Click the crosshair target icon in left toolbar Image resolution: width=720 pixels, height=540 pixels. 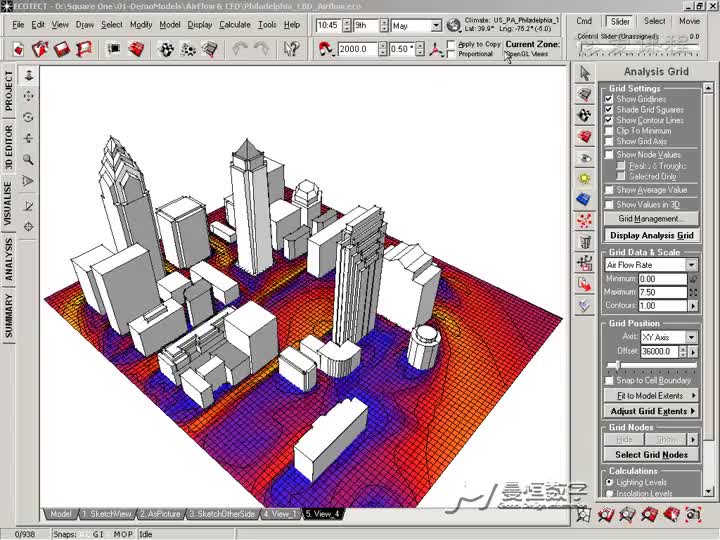(x=28, y=226)
